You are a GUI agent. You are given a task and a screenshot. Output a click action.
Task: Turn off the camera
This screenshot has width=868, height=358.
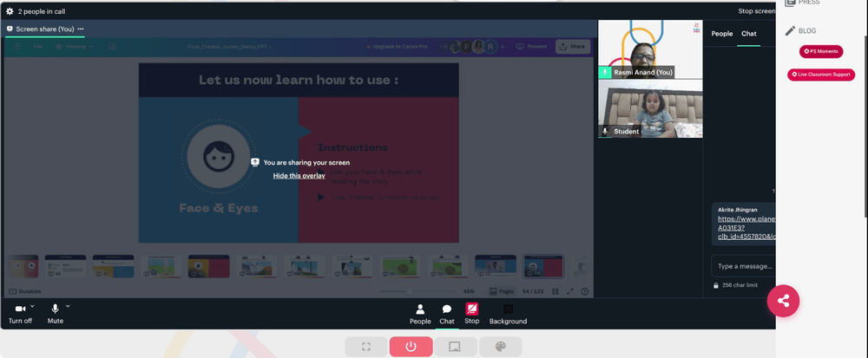point(21,313)
